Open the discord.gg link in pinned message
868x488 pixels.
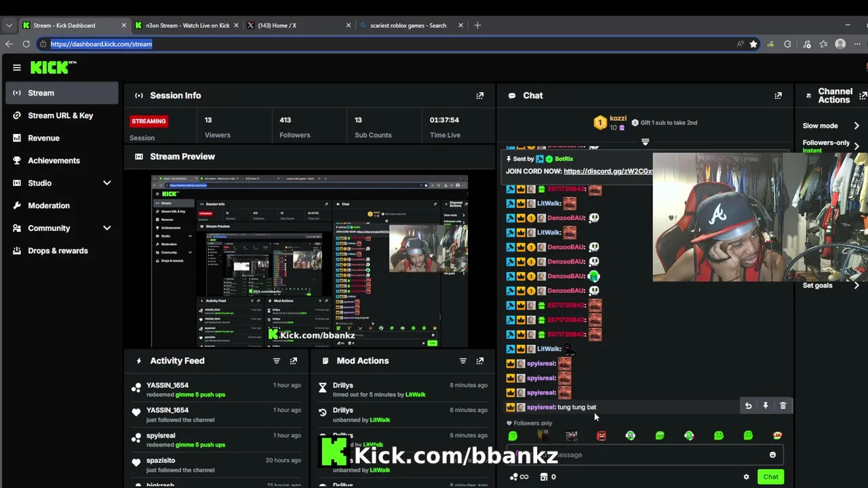tap(608, 171)
